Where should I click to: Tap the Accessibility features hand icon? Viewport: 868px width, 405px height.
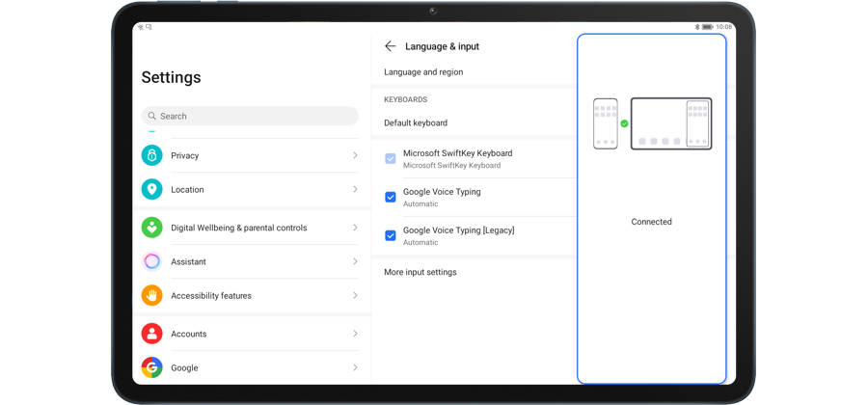tap(151, 295)
